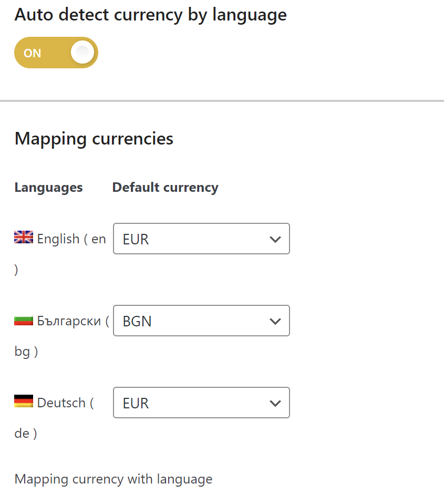Click the Български ( bg ) language label

(x=73, y=321)
